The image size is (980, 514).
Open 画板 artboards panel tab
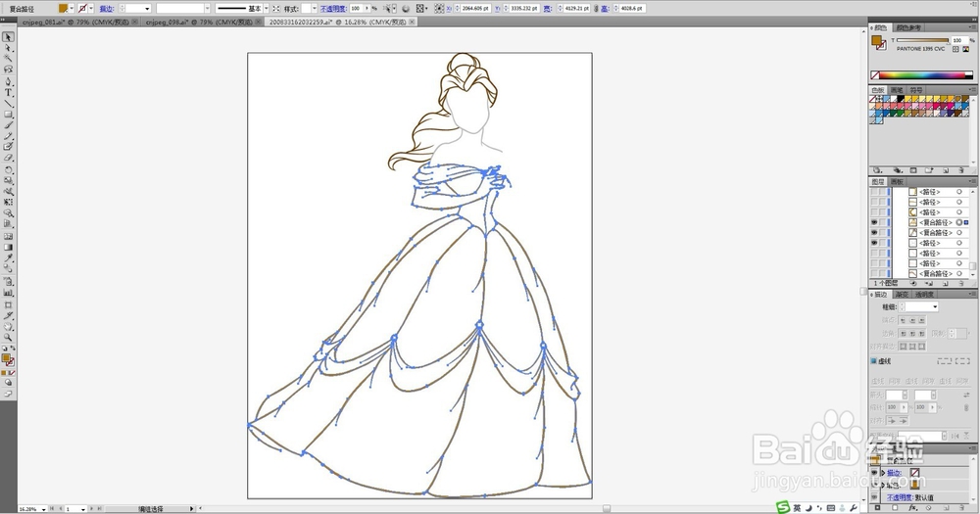(x=897, y=182)
